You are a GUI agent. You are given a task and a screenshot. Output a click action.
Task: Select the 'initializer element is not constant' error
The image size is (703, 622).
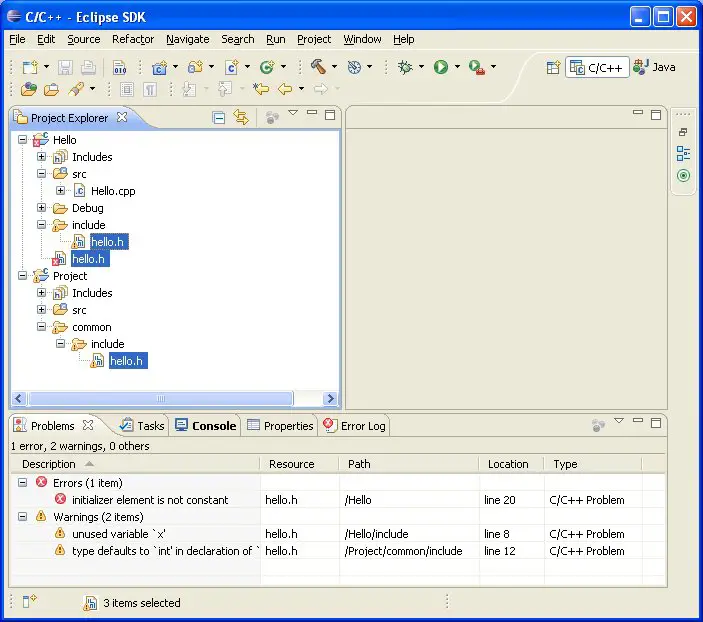pyautogui.click(x=150, y=500)
